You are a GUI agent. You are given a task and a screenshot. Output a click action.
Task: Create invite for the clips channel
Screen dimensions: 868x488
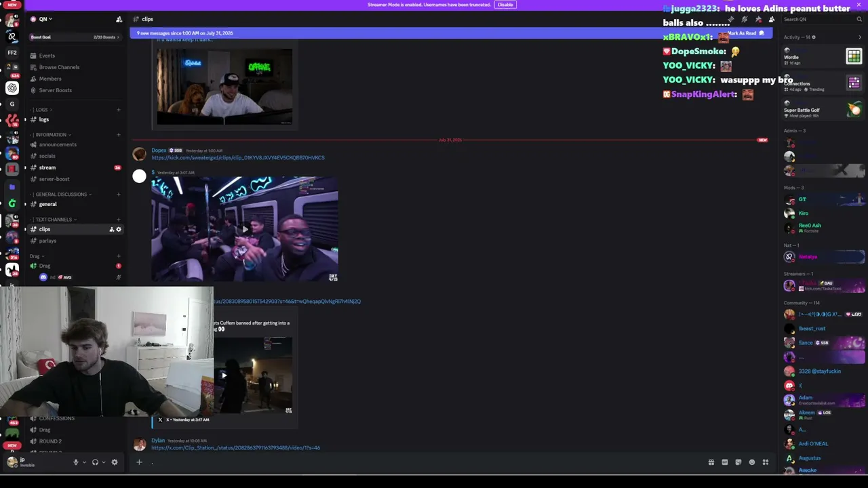click(x=112, y=229)
